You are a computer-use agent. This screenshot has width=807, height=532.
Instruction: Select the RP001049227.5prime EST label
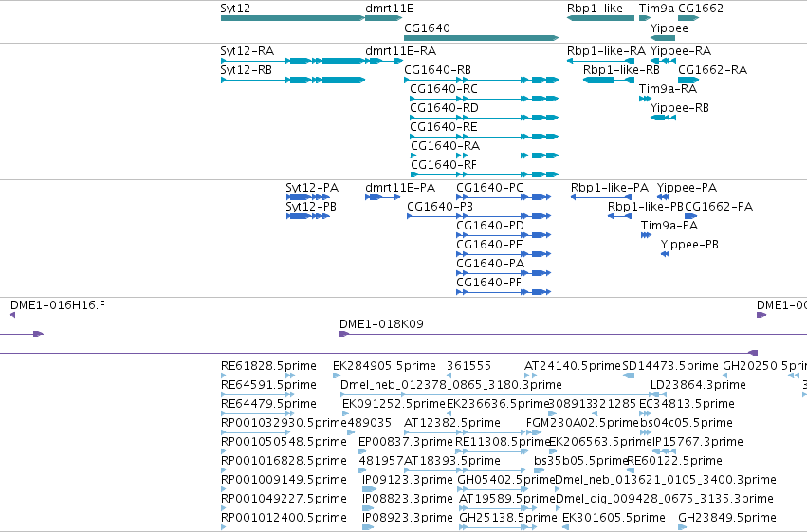284,499
